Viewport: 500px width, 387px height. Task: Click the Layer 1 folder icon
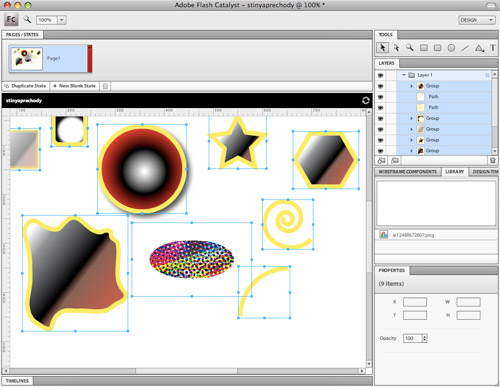pos(412,75)
